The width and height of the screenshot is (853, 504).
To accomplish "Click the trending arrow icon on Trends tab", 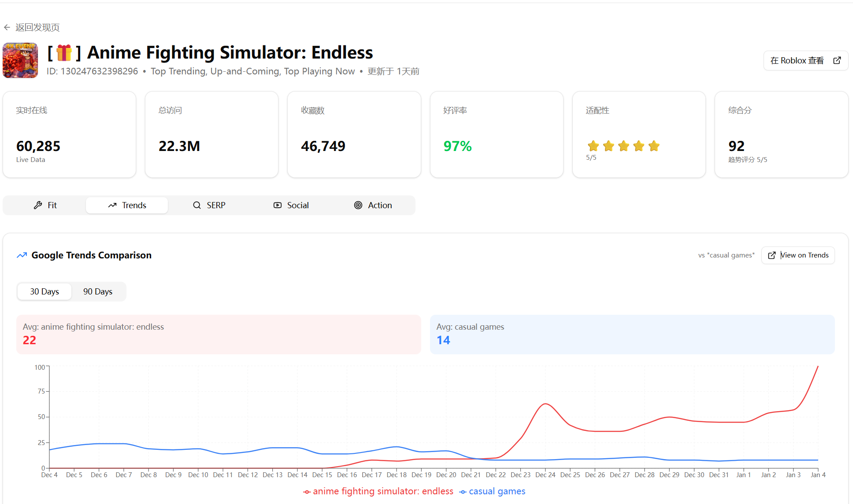I will [112, 205].
